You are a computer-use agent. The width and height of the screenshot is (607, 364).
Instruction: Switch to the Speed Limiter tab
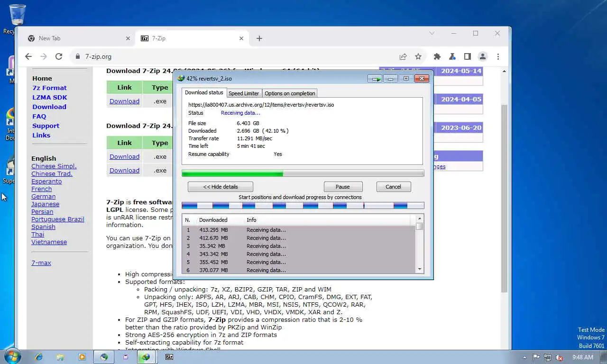244,93
